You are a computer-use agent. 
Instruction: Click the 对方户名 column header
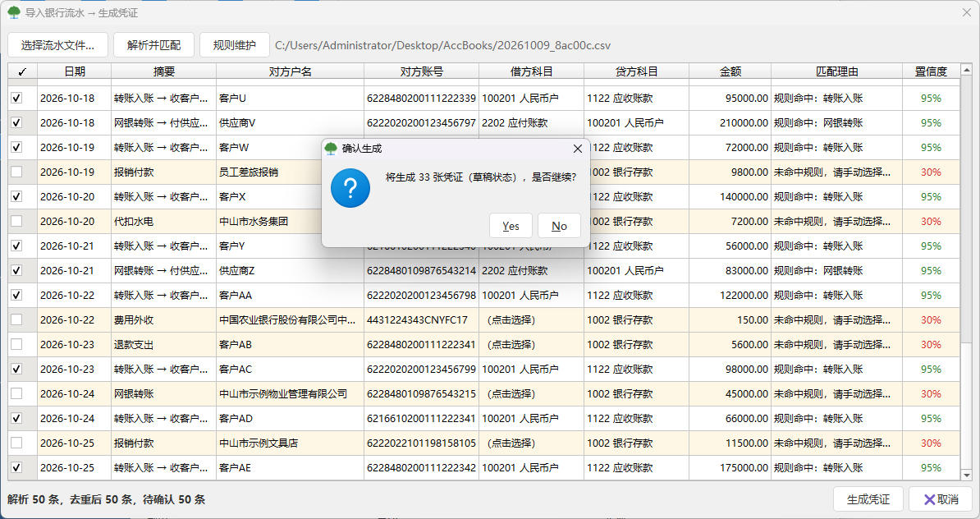coord(290,71)
